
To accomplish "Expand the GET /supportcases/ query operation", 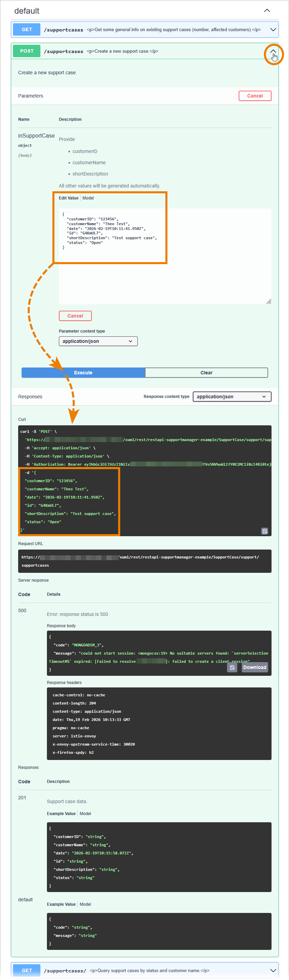I will (273, 970).
